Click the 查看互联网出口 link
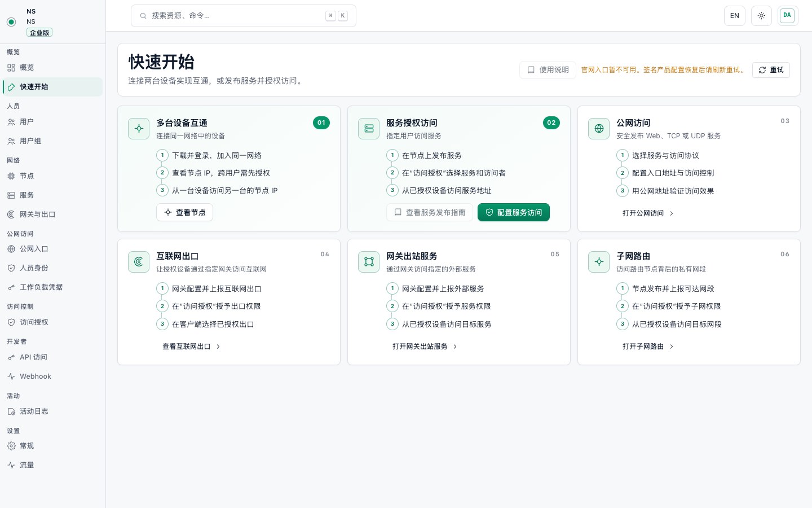Viewport: 812px width, 508px height. pos(192,347)
